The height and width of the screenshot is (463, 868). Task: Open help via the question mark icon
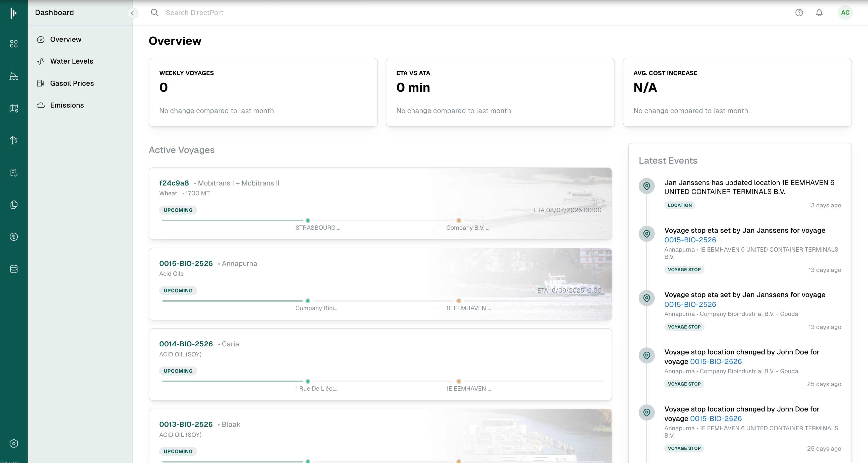pos(799,13)
